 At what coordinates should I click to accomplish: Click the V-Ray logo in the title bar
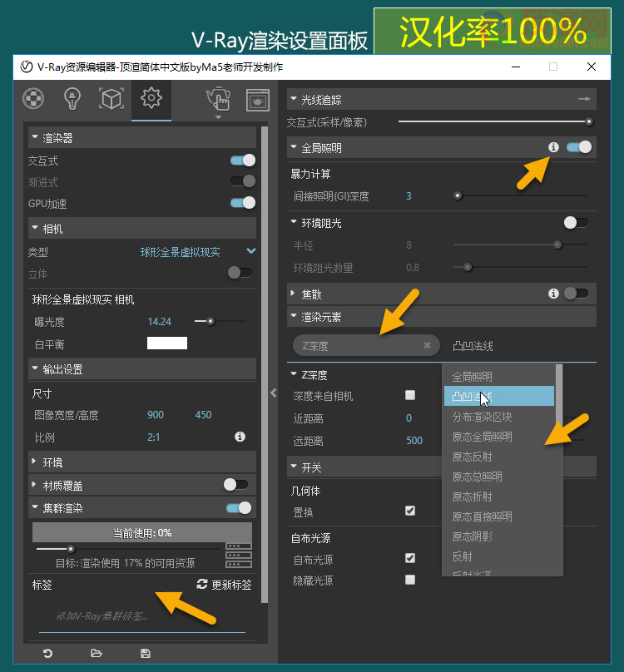pyautogui.click(x=27, y=67)
